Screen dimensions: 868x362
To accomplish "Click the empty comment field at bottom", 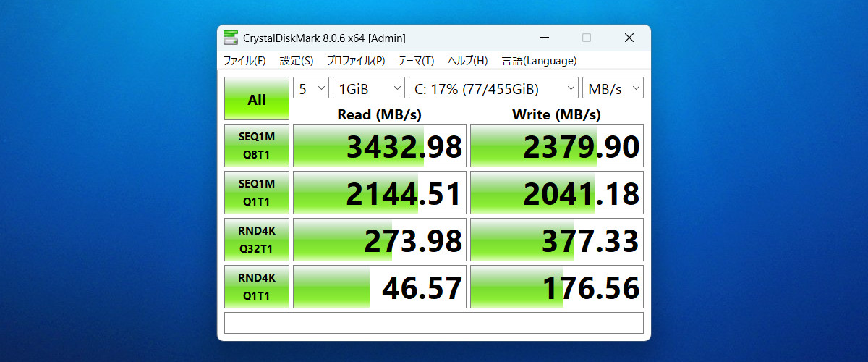I will [x=433, y=323].
